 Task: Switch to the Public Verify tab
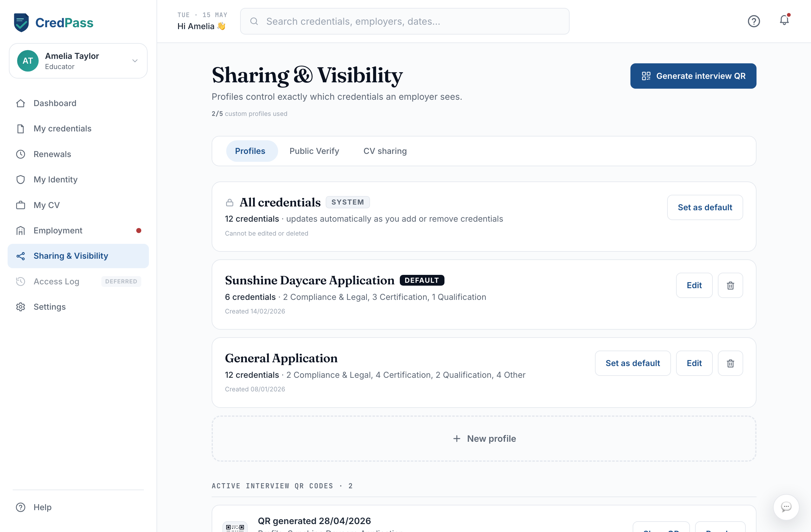point(314,151)
